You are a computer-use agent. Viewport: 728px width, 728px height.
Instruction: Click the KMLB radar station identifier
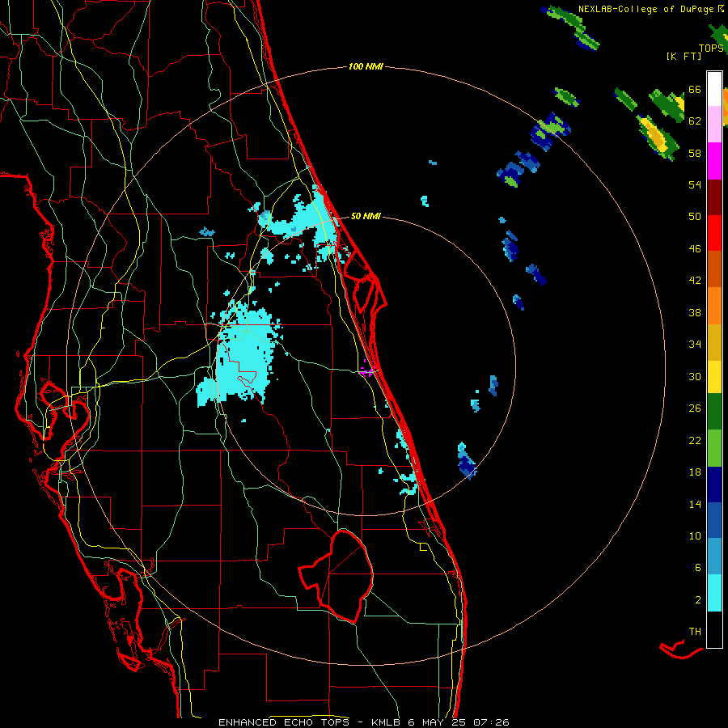pyautogui.click(x=387, y=722)
